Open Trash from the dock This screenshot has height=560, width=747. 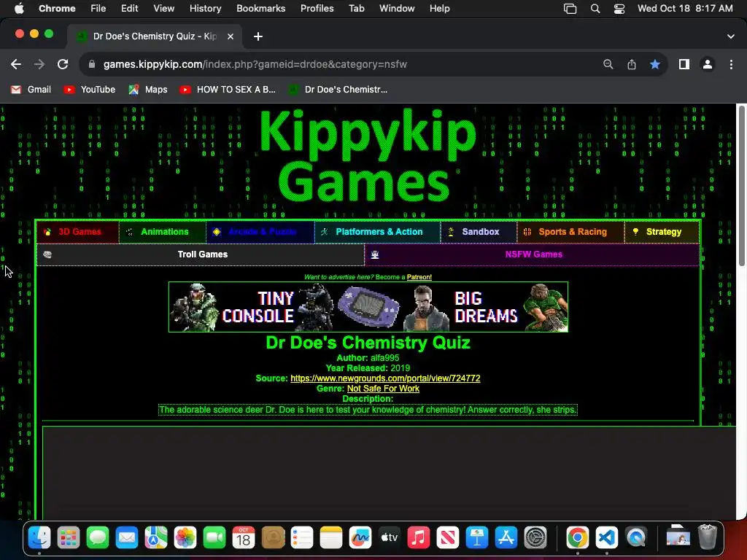pyautogui.click(x=708, y=538)
